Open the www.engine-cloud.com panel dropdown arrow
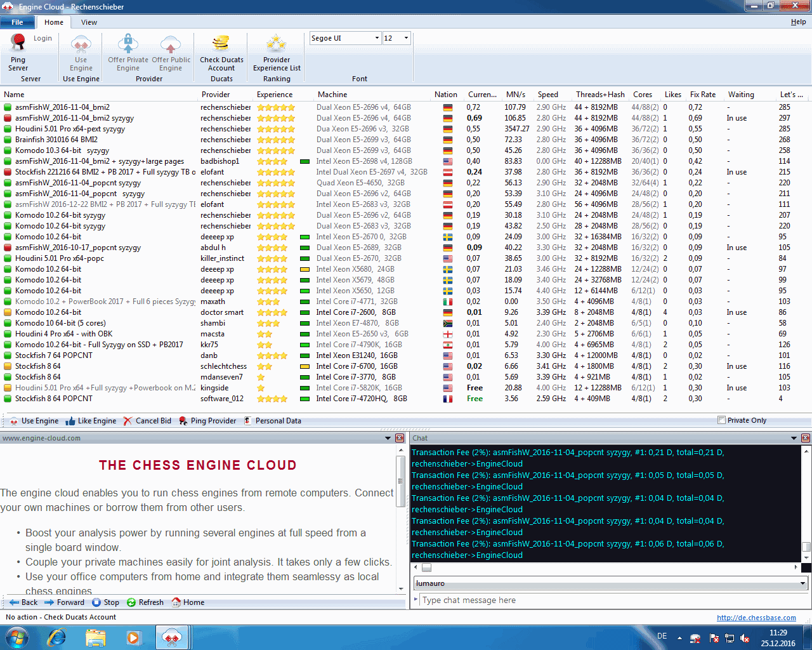The image size is (812, 650). tap(388, 438)
